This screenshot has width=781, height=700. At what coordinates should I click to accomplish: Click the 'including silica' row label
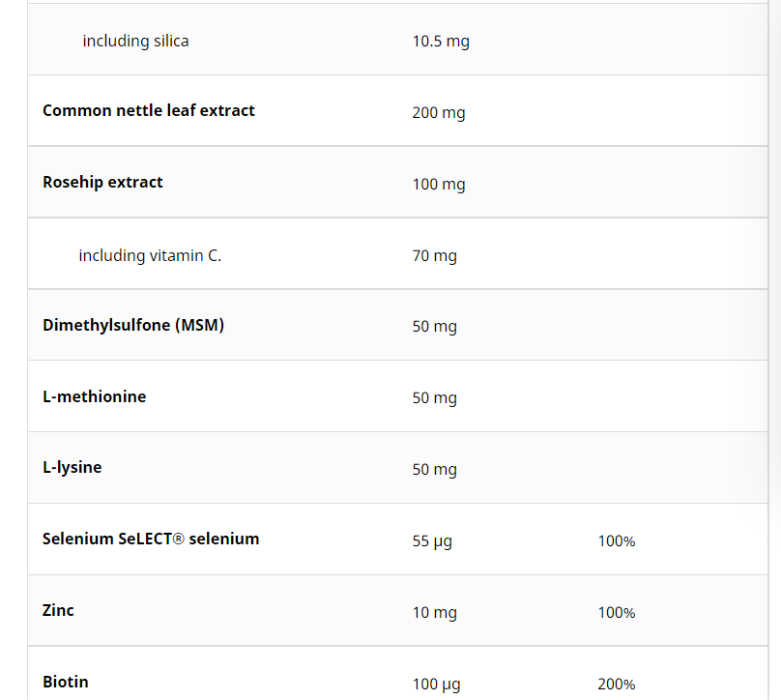point(135,41)
